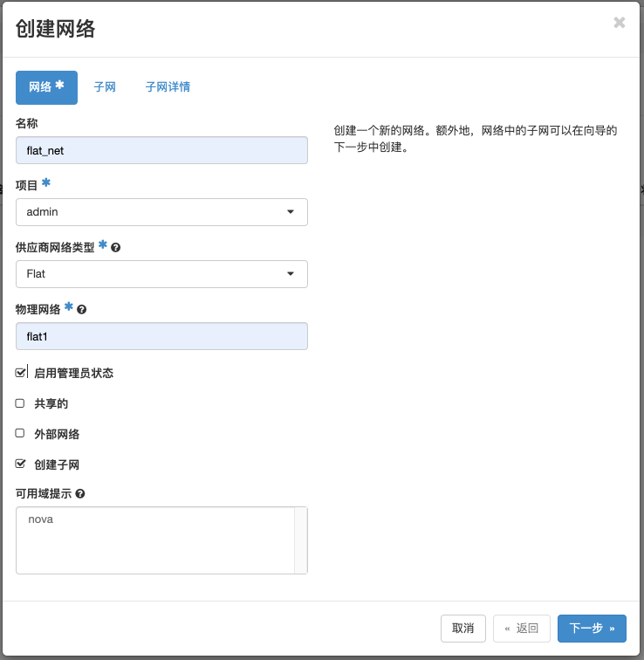
Task: Switch to the 子网 tab
Action: pos(105,87)
